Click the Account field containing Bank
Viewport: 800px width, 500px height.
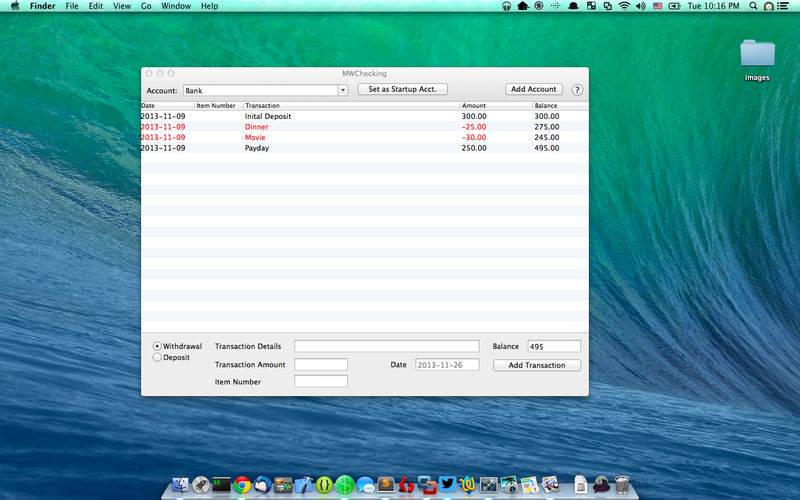[261, 90]
